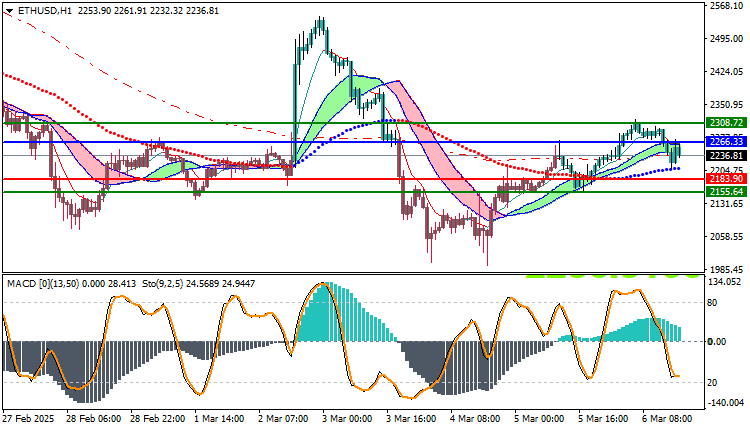
Task: Click the 2495.00 price axis value
Action: coord(727,38)
